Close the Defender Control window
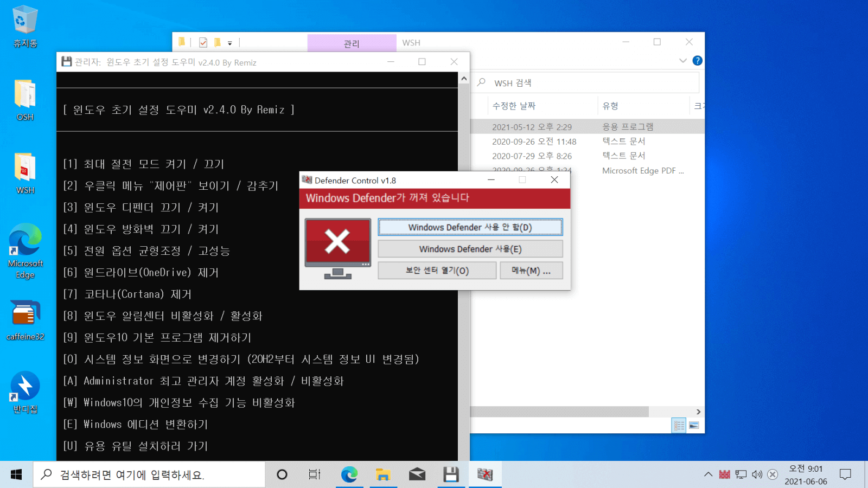Screen dimensions: 868x488 click(x=554, y=180)
